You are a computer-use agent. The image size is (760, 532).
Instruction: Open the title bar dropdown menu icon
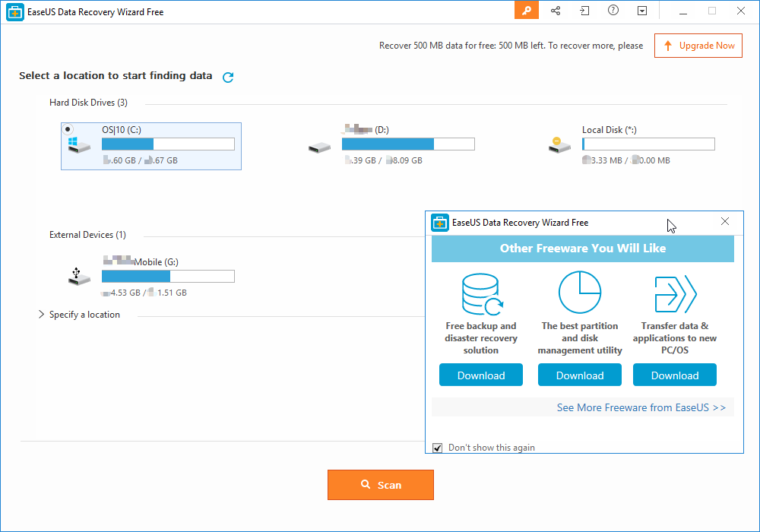pyautogui.click(x=642, y=11)
